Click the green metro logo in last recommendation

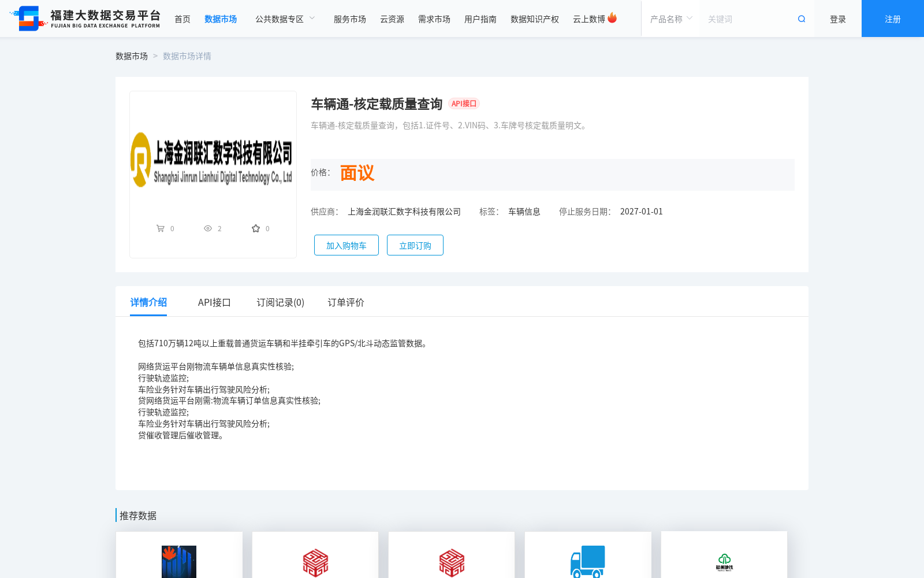point(724,561)
